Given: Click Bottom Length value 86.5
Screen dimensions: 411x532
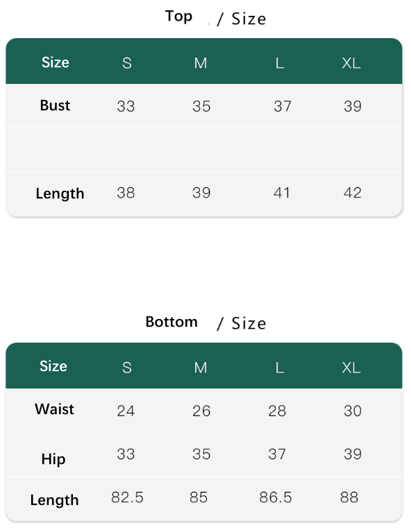Looking at the screenshot, I should 276,497.
